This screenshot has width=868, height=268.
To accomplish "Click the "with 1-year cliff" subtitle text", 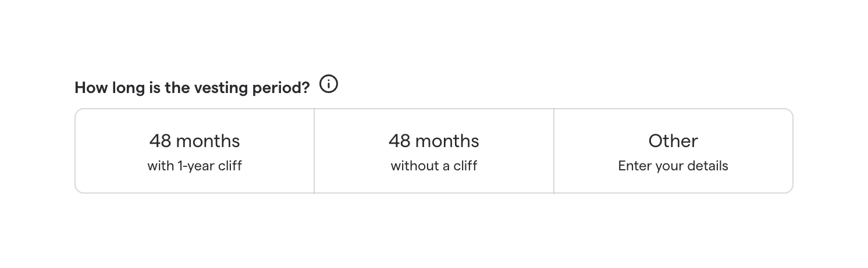I will (194, 166).
